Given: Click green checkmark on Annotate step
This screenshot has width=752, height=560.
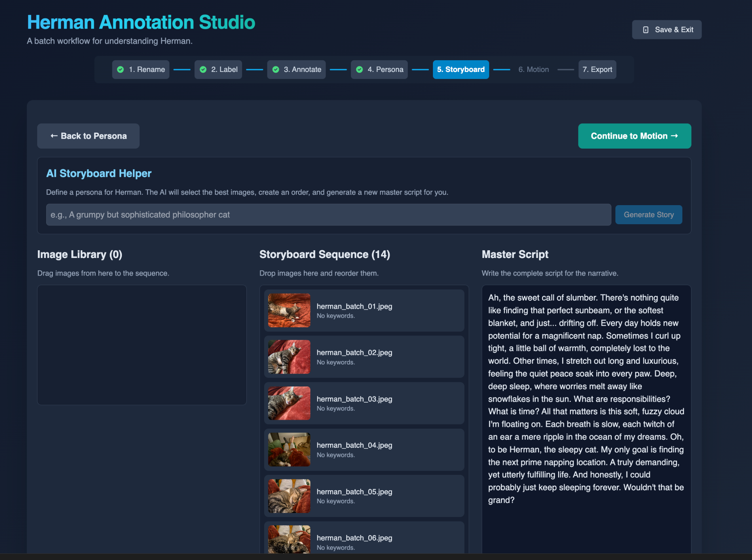Looking at the screenshot, I should coord(276,69).
